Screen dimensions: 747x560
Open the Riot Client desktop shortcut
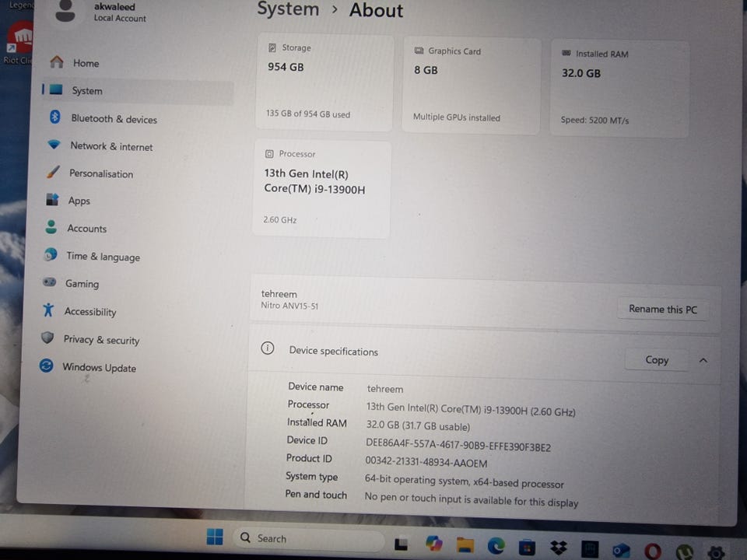pyautogui.click(x=17, y=44)
